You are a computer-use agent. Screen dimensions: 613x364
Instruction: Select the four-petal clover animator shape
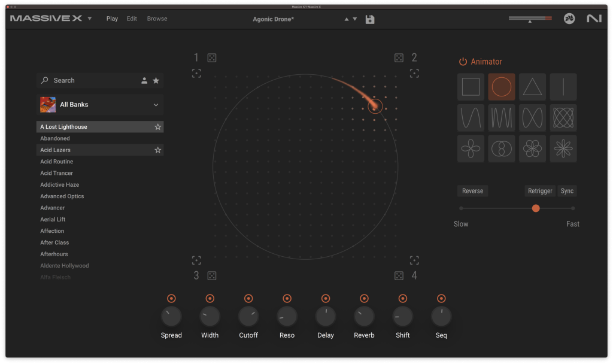pos(471,148)
